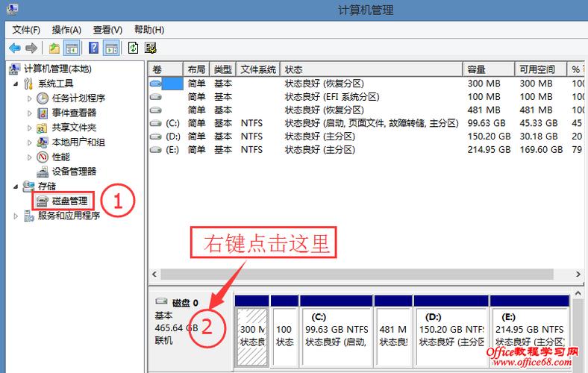Click the 计算机管理 title bar app icon
Image resolution: width=588 pixels, height=373 pixels.
[x=12, y=9]
